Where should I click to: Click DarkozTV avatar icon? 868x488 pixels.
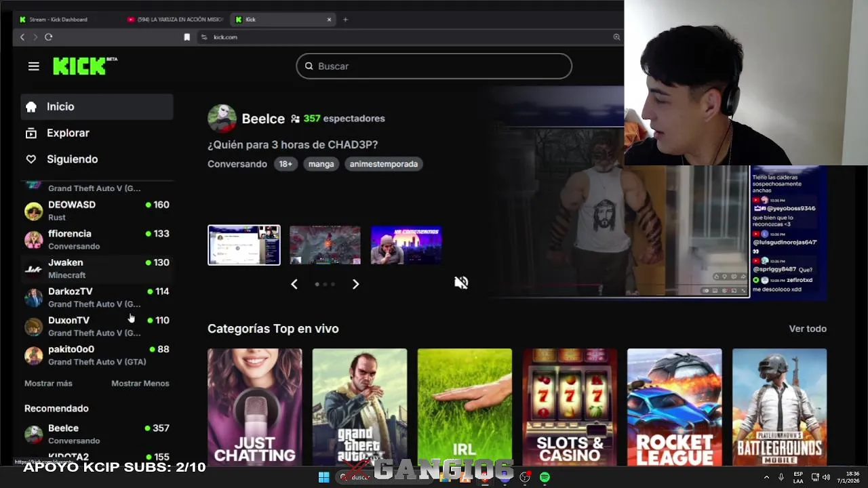33,298
